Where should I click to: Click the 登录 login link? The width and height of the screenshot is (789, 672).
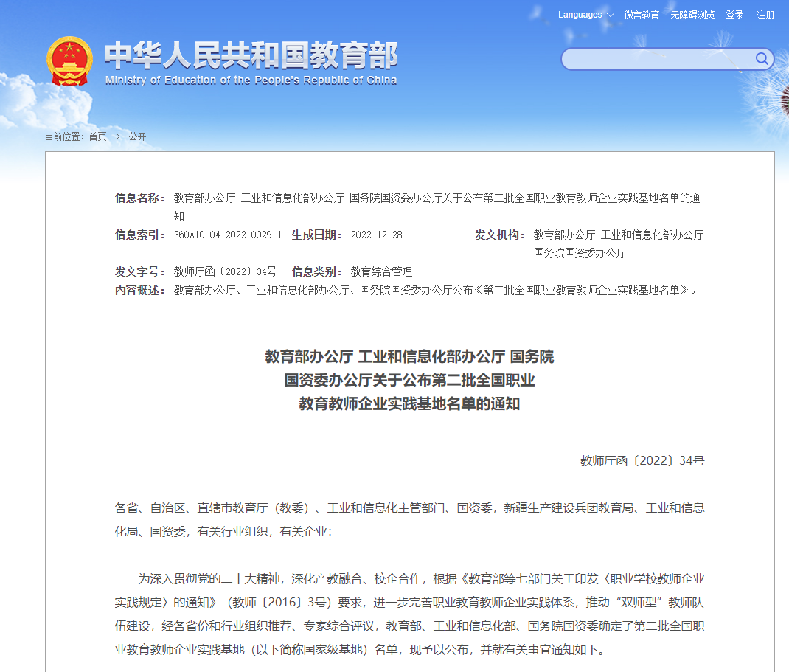point(734,15)
